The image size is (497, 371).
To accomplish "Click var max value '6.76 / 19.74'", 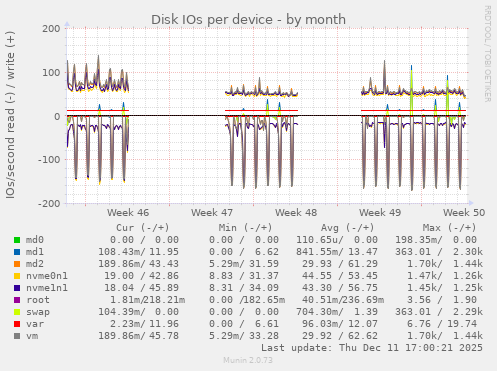I will [x=442, y=324].
